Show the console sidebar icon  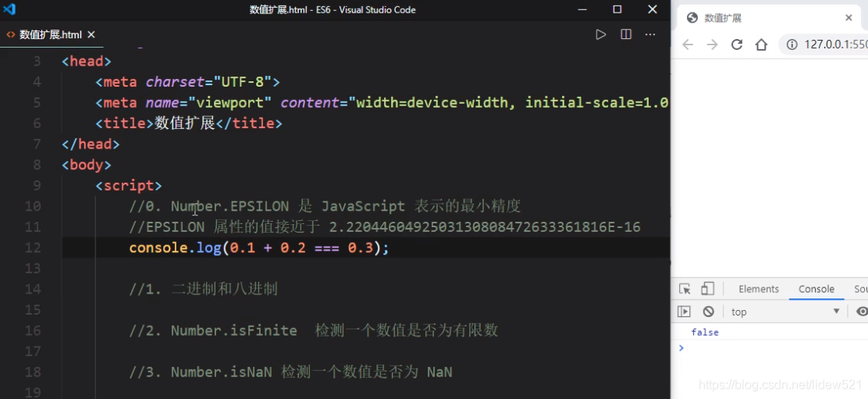click(685, 312)
